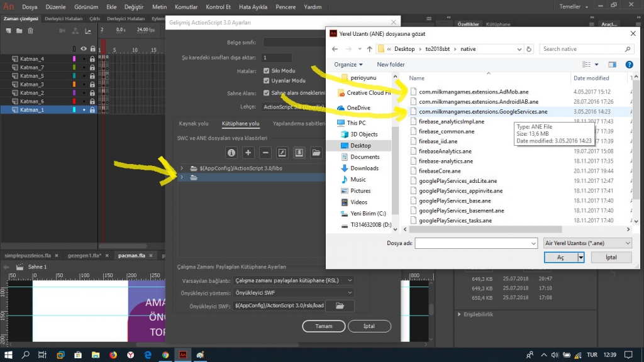Switch to the Kaynak yolu tab
The height and width of the screenshot is (362, 644).
[x=194, y=124]
